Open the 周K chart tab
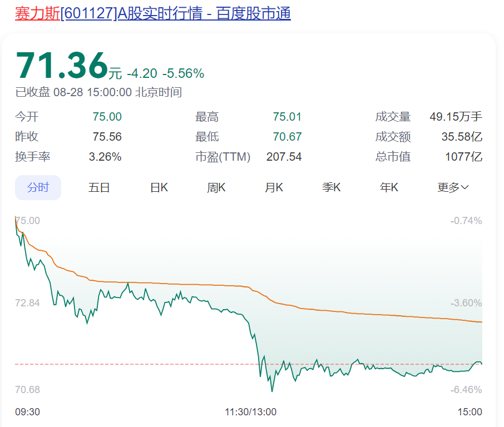The height and width of the screenshot is (427, 504). [x=216, y=187]
